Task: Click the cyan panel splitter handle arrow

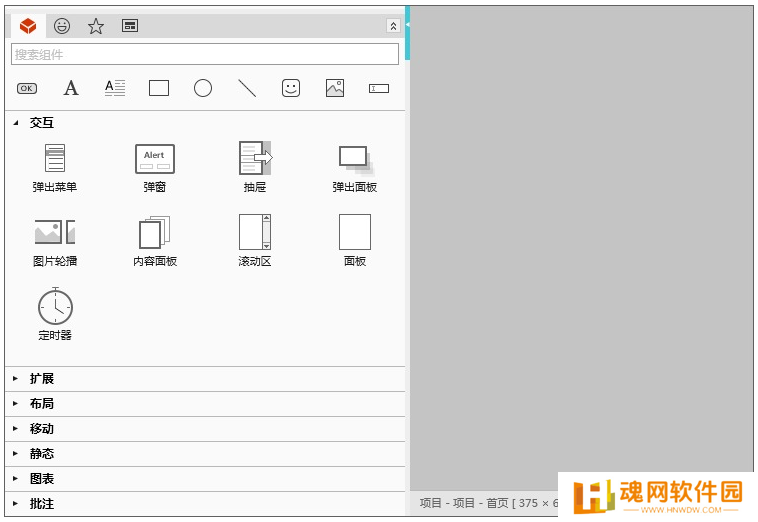Action: 408,24
